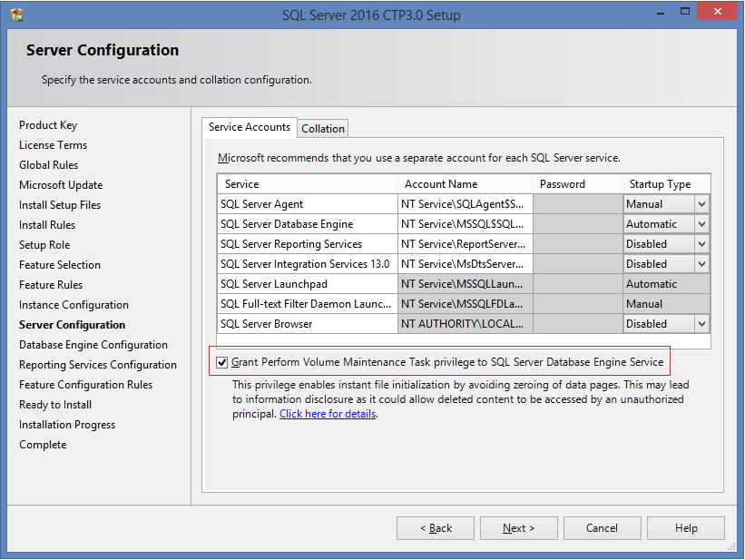The image size is (745, 560).
Task: Select Install Setup Files step in sidebar
Action: pyautogui.click(x=60, y=205)
